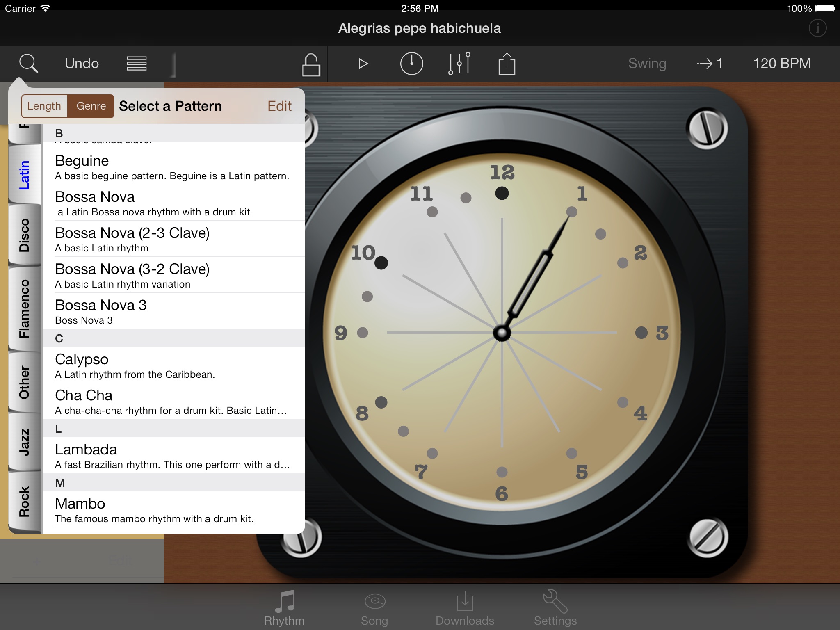Click the play/pause transport icon
Screen dimensions: 840x630
[x=363, y=63]
